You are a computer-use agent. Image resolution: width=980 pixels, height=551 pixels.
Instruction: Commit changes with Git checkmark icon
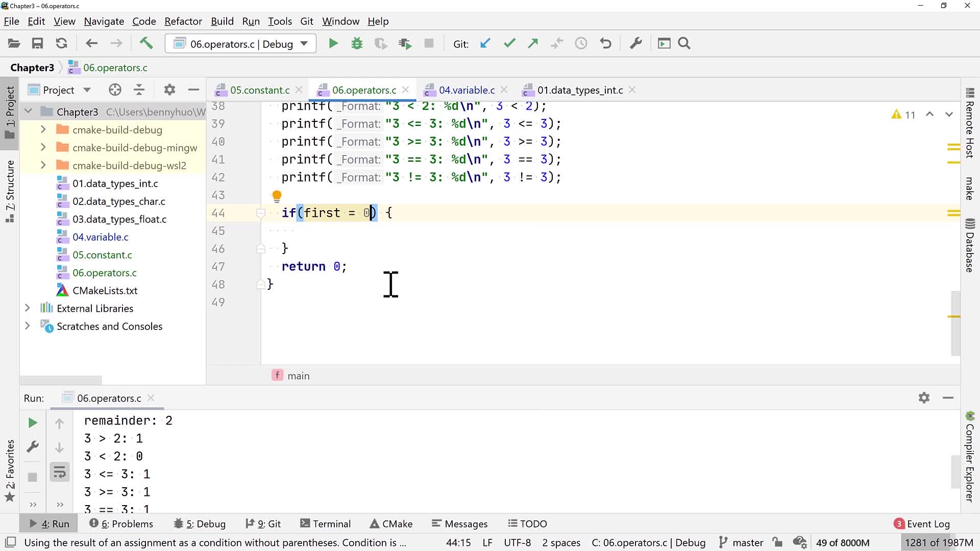(x=509, y=43)
